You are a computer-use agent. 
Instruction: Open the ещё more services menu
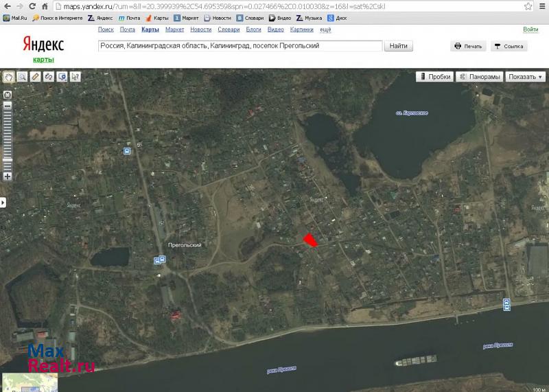tap(325, 30)
